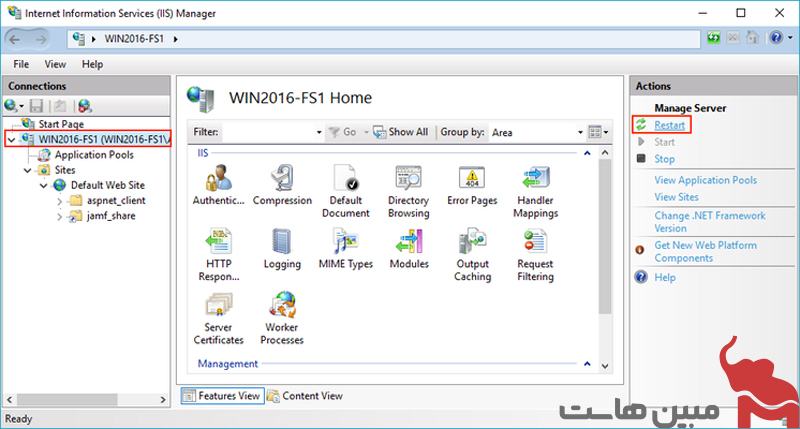
Task: Click the Create New Connection globe icon
Action: [x=11, y=106]
